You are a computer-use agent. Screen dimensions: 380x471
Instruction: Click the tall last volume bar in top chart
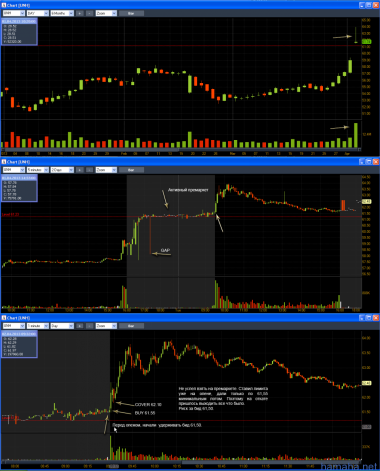(356, 135)
